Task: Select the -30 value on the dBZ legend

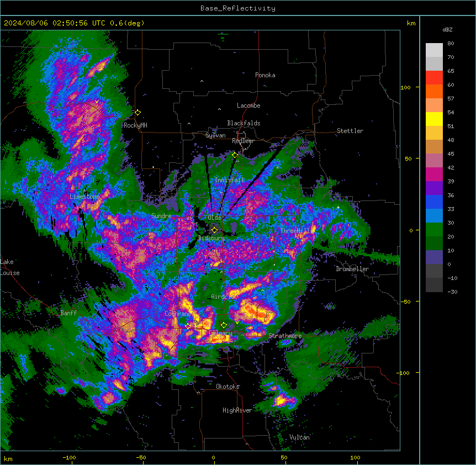Action: coord(452,292)
